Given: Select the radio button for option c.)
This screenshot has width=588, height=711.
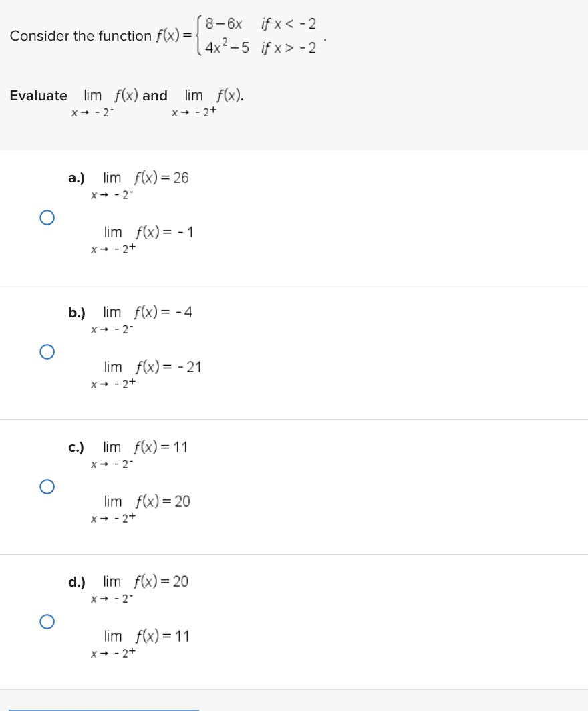Looking at the screenshot, I should point(46,487).
